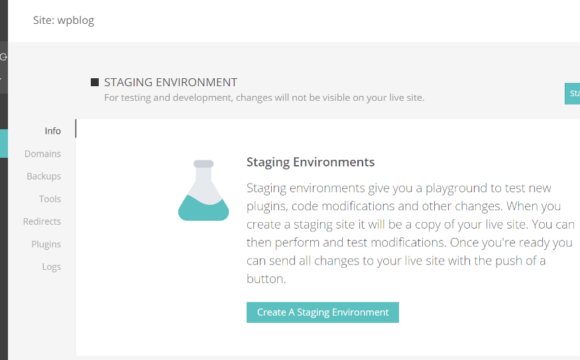Select the teal highlighted item in dark sidebar
The width and height of the screenshot is (580, 360).
coord(4,144)
